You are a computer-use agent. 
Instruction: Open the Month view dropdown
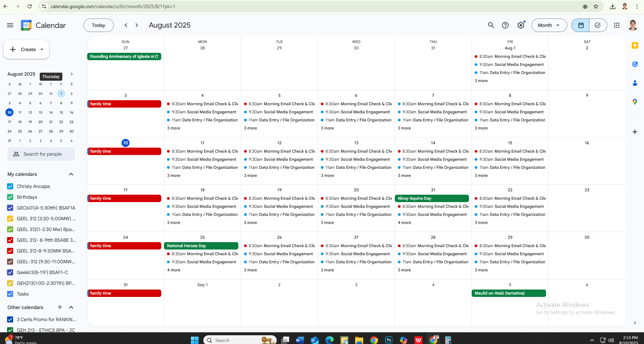[549, 25]
